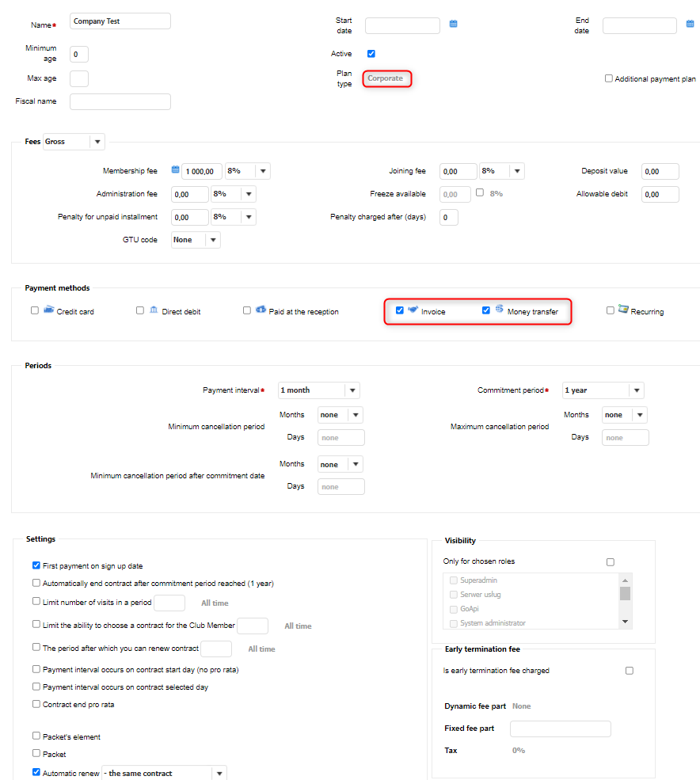Enable the Additional payment plan checkbox

(609, 78)
